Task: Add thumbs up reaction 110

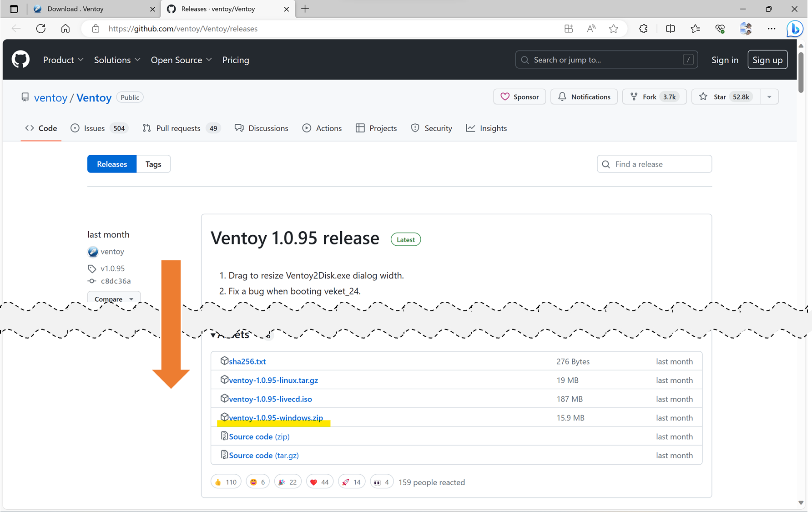Action: [226, 482]
